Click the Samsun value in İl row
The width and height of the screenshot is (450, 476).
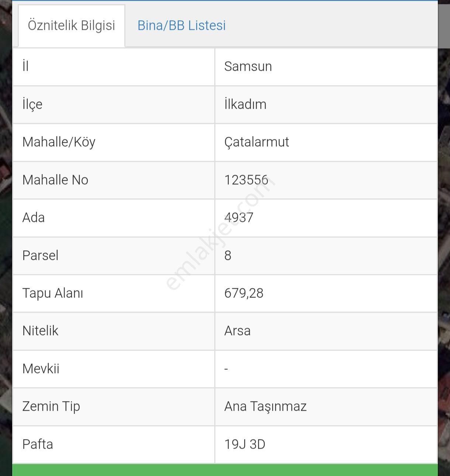click(248, 66)
